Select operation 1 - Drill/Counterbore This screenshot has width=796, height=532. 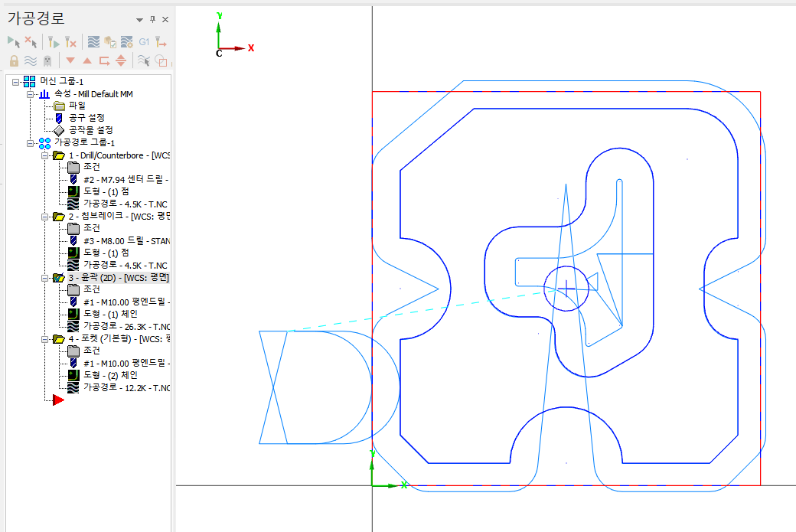[119, 155]
